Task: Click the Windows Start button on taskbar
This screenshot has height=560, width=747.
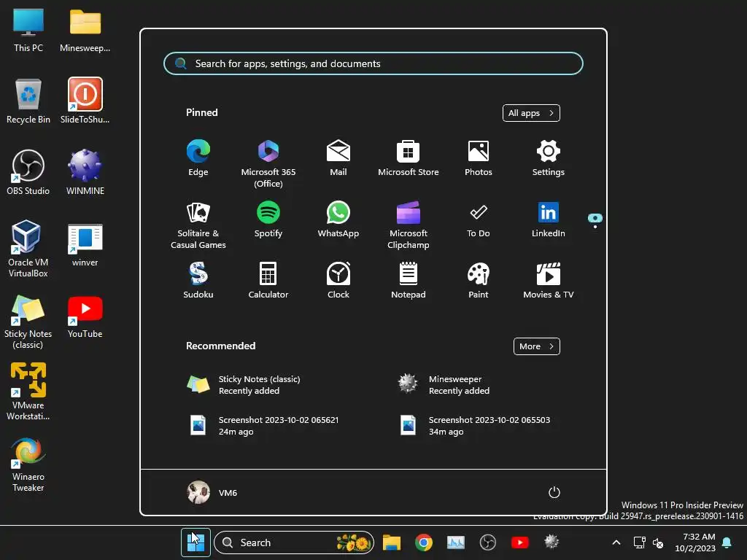Action: pyautogui.click(x=196, y=542)
